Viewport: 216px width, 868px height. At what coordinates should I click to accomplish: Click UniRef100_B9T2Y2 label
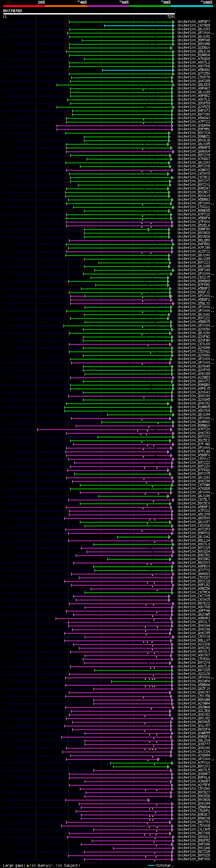194,437
